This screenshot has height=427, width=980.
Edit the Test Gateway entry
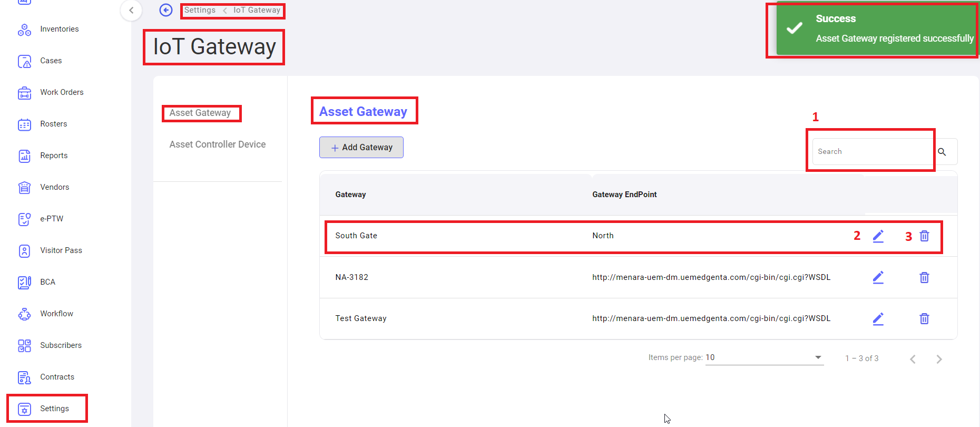click(x=878, y=318)
